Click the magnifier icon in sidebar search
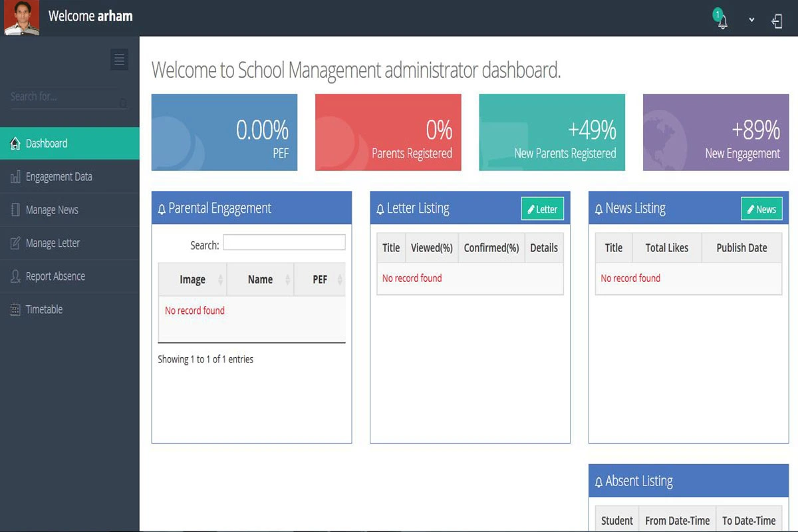Viewport: 798px width, 532px height. coord(123,104)
